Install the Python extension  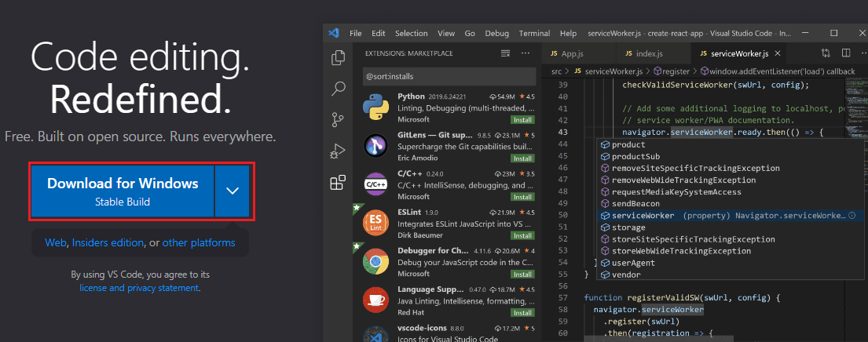click(x=522, y=120)
